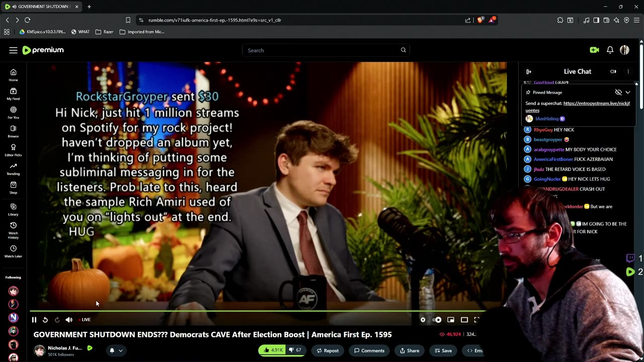Open For You in sidebar

coord(13,112)
